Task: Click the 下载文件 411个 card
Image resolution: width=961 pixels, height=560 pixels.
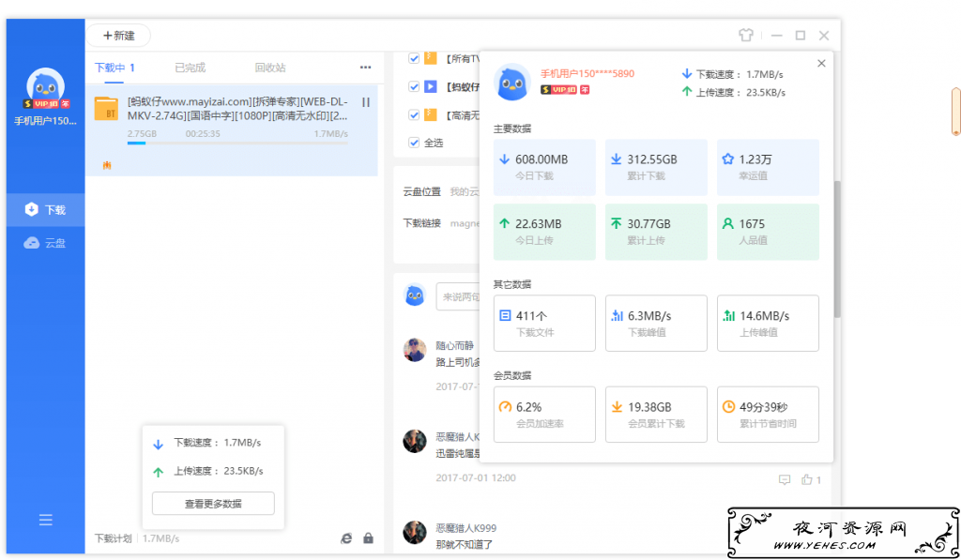Action: pyautogui.click(x=544, y=324)
